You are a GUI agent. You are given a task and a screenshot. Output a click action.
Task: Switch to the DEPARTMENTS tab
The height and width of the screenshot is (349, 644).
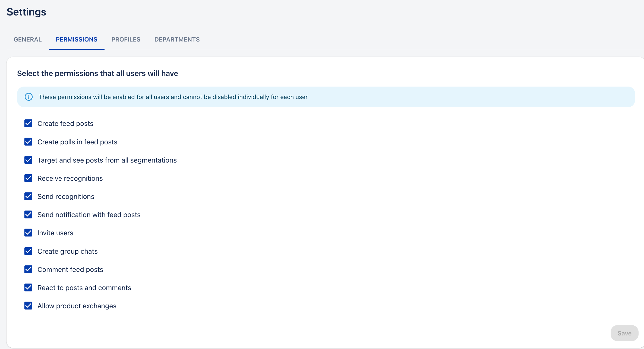pos(177,39)
